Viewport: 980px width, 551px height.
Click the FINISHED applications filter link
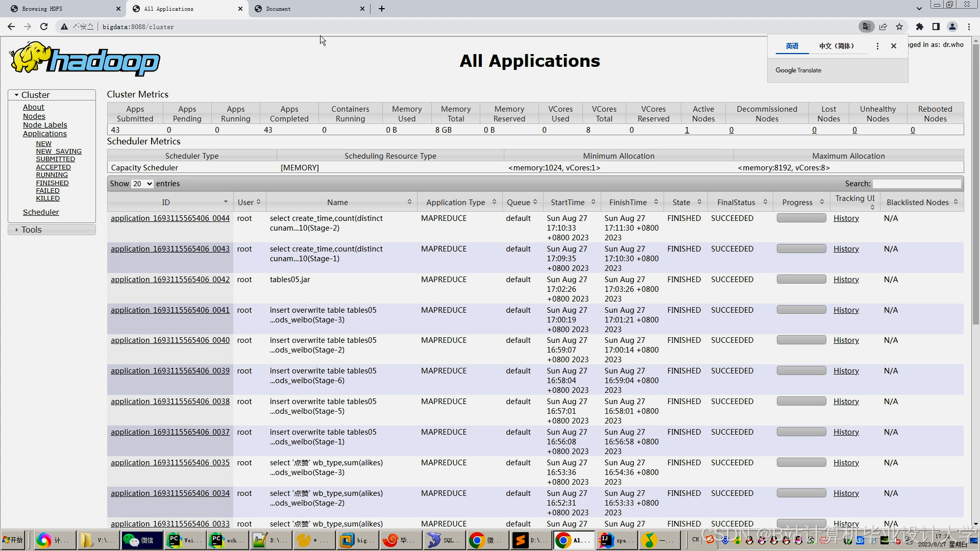52,183
